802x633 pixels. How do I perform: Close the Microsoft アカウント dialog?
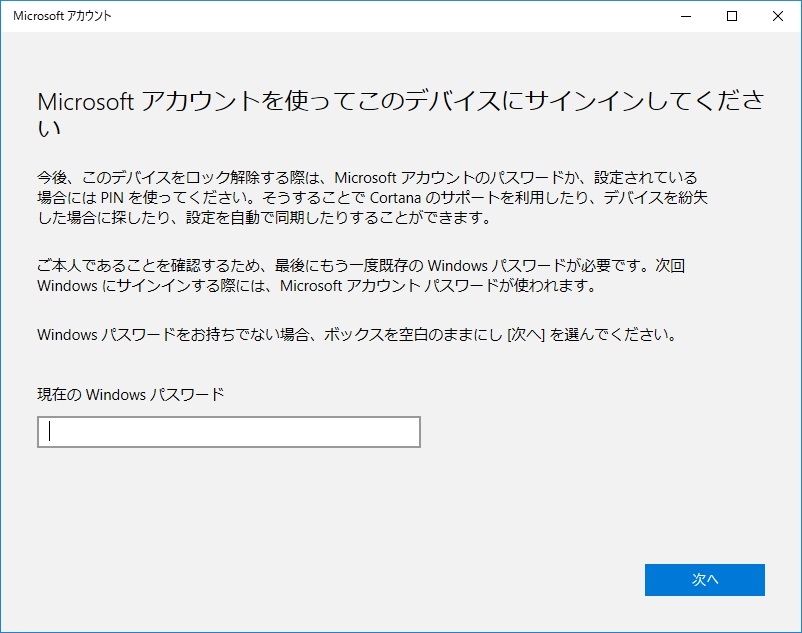[x=778, y=16]
